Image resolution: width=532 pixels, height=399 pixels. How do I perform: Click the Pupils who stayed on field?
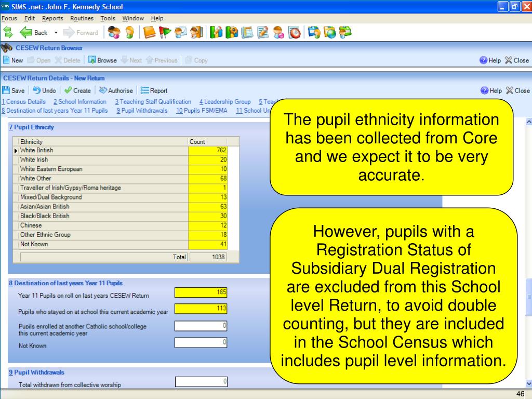click(201, 309)
